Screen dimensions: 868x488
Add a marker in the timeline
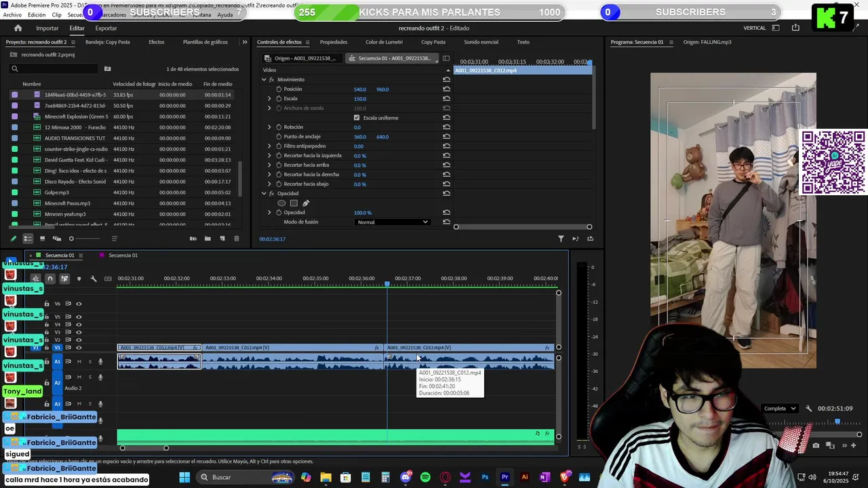point(79,279)
